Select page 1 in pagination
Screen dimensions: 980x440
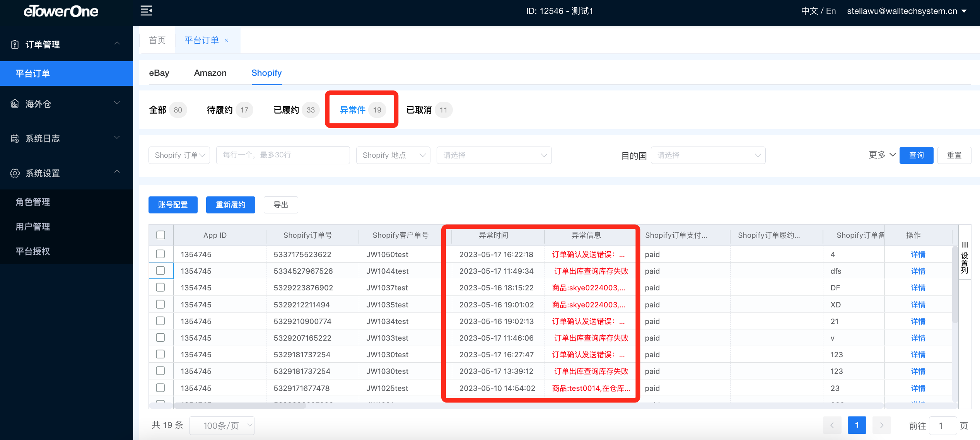pyautogui.click(x=857, y=425)
